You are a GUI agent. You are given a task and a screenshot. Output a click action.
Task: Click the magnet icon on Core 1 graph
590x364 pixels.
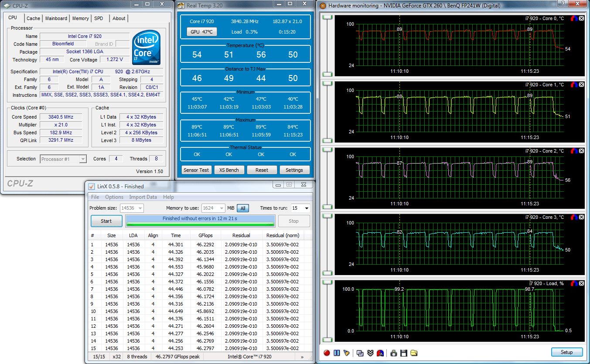(574, 85)
